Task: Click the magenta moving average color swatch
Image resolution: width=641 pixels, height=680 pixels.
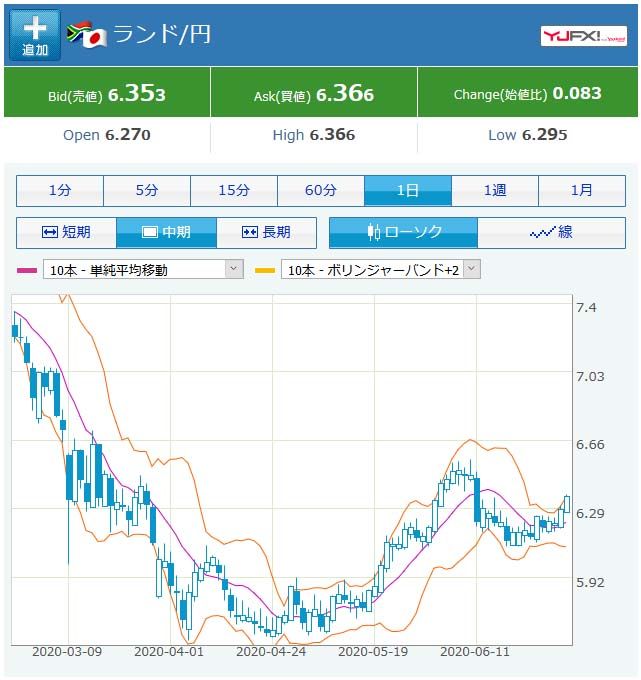Action: tap(27, 270)
